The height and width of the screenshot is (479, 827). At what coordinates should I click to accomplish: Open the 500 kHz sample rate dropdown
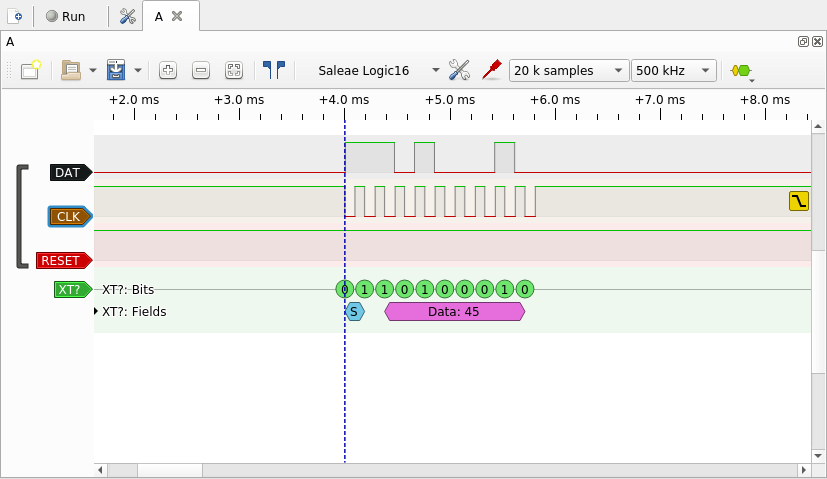(674, 71)
